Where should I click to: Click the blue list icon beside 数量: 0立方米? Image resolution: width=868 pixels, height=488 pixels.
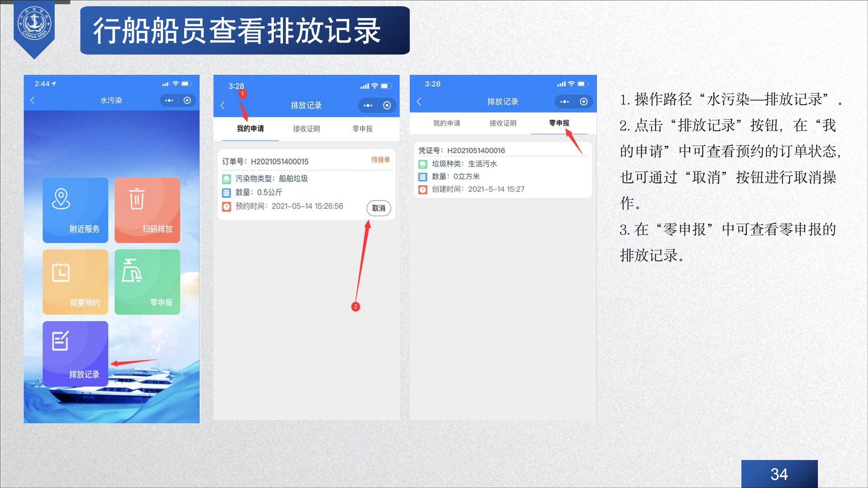422,177
